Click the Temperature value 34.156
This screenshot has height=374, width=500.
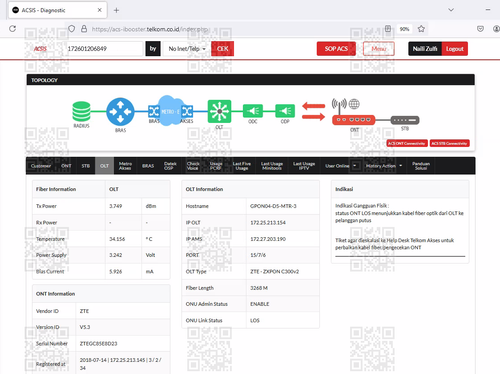coord(117,239)
